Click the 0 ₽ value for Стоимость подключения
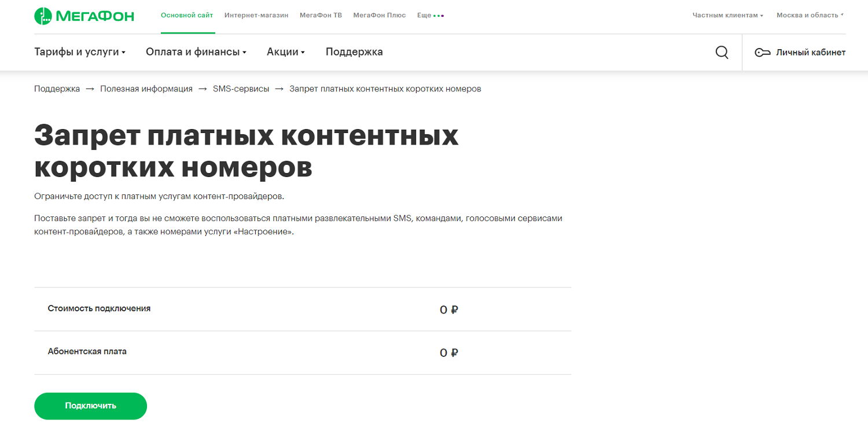Screen dimensions: 868x431 [x=449, y=310]
